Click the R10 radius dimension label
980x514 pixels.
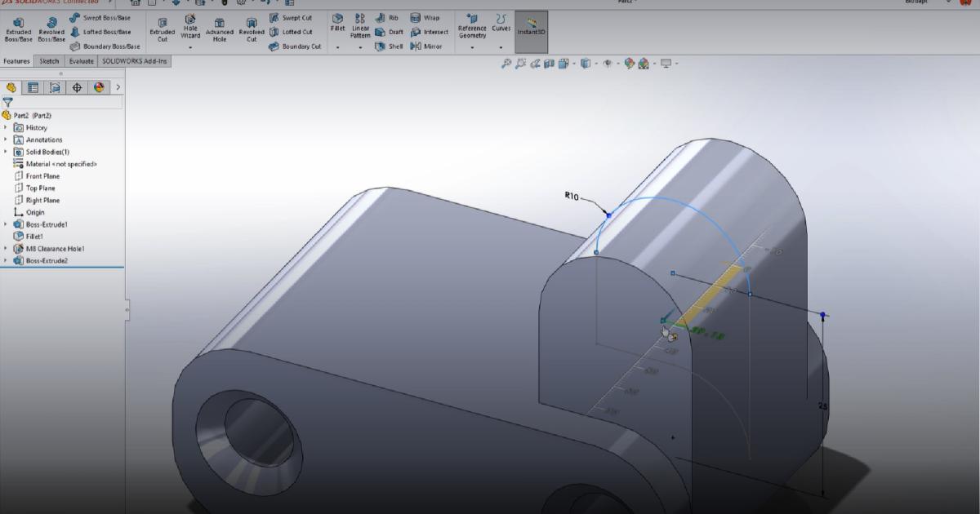tap(572, 195)
